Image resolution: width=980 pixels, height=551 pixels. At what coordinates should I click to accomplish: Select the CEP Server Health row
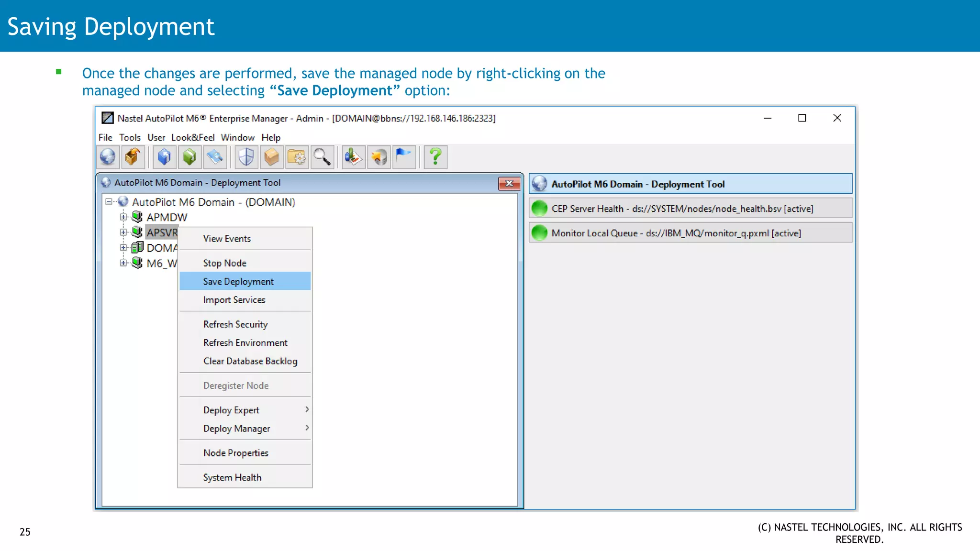pos(690,208)
